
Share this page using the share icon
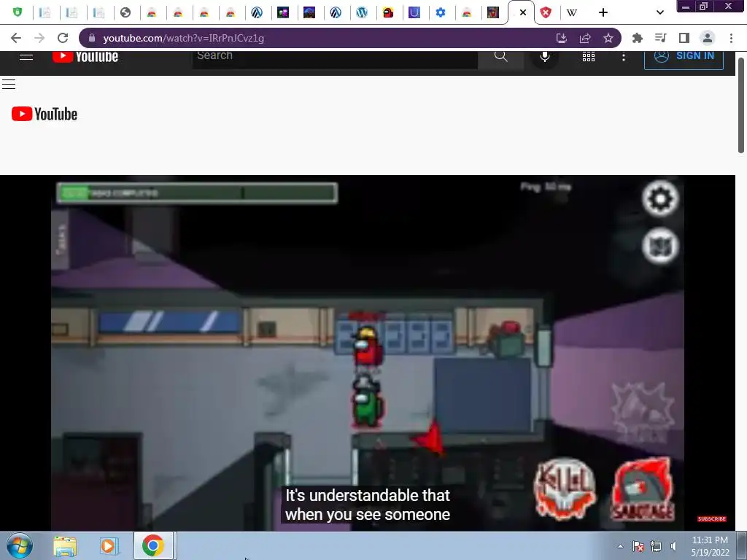(585, 38)
